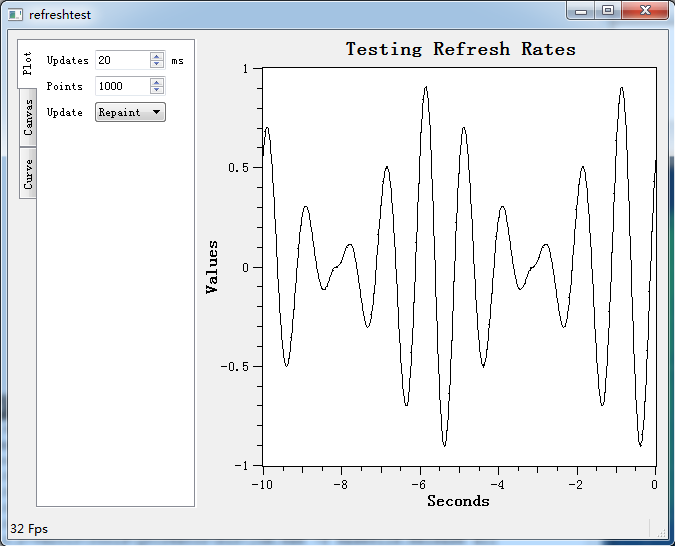Click the refreshtest window title icon
Screen dimensions: 675x546
point(15,15)
